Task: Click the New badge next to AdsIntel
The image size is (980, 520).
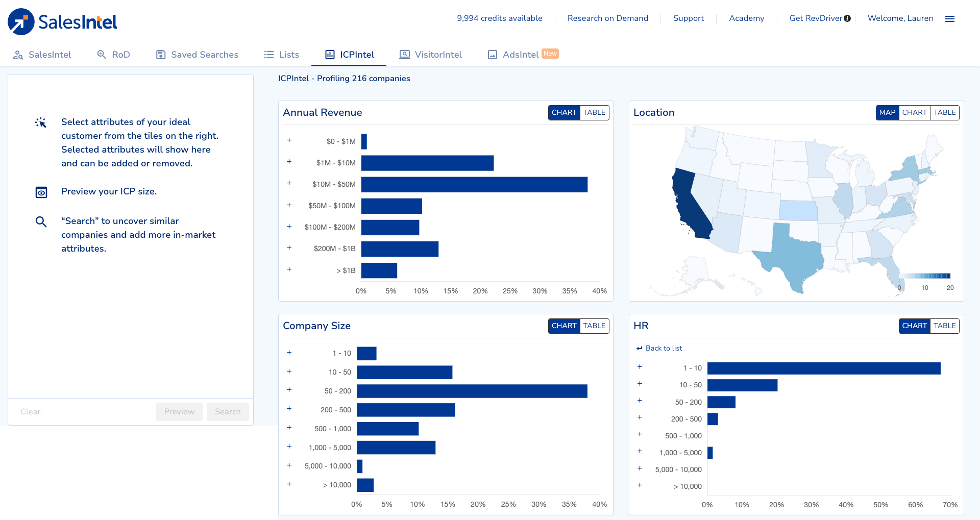Action: 550,54
